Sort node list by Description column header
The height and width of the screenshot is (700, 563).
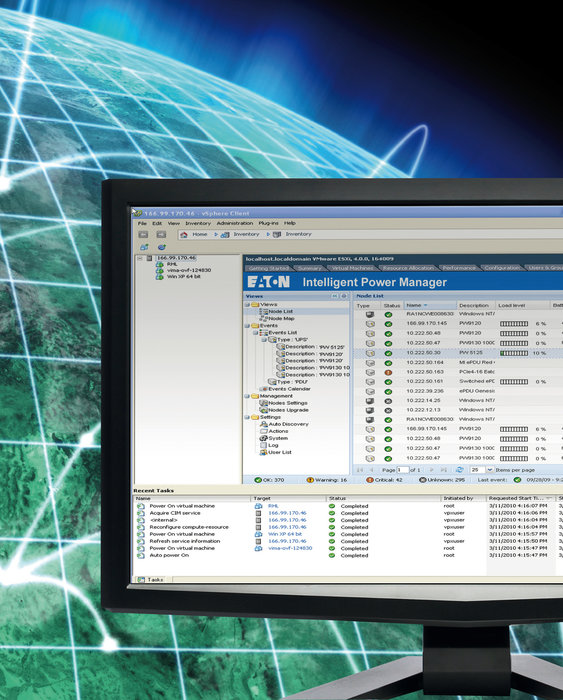tap(474, 305)
